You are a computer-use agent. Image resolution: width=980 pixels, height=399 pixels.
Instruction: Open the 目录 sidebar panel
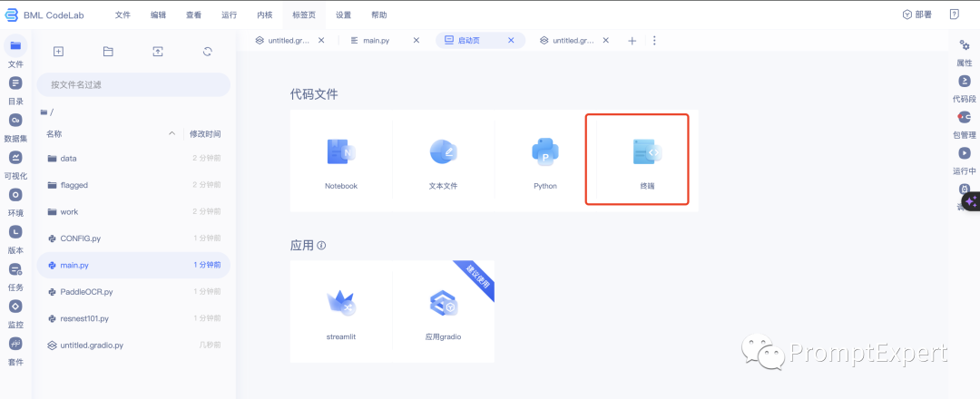click(x=15, y=89)
